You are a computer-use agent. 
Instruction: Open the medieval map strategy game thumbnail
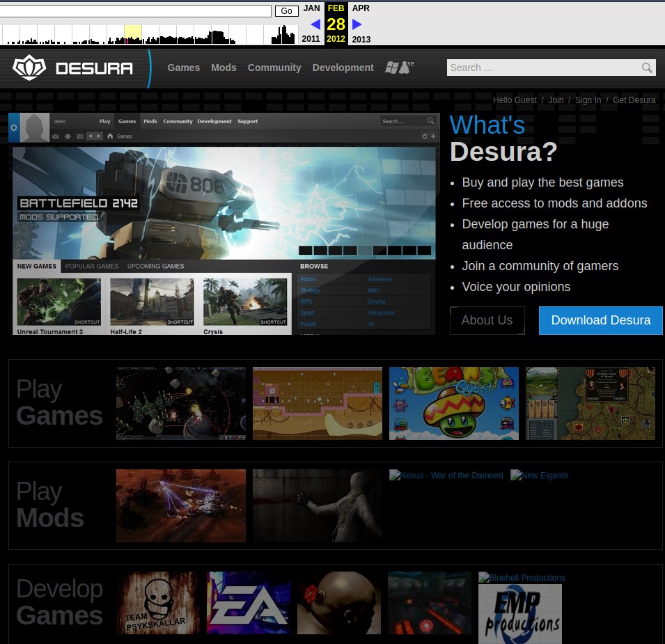click(590, 403)
